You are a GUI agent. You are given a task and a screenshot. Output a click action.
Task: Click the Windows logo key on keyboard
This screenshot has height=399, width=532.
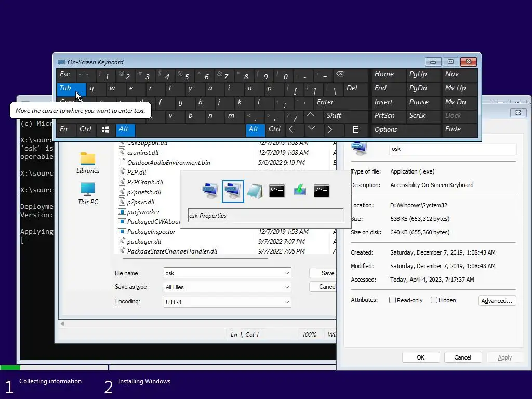[105, 129]
